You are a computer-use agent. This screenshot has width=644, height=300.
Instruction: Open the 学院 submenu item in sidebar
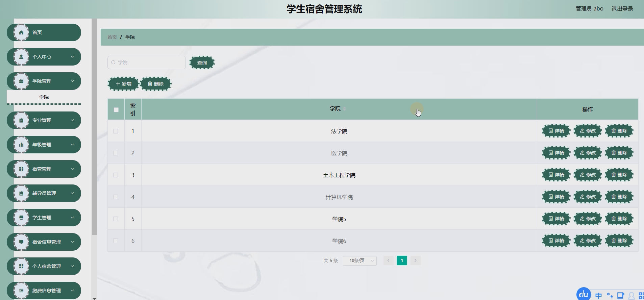44,97
